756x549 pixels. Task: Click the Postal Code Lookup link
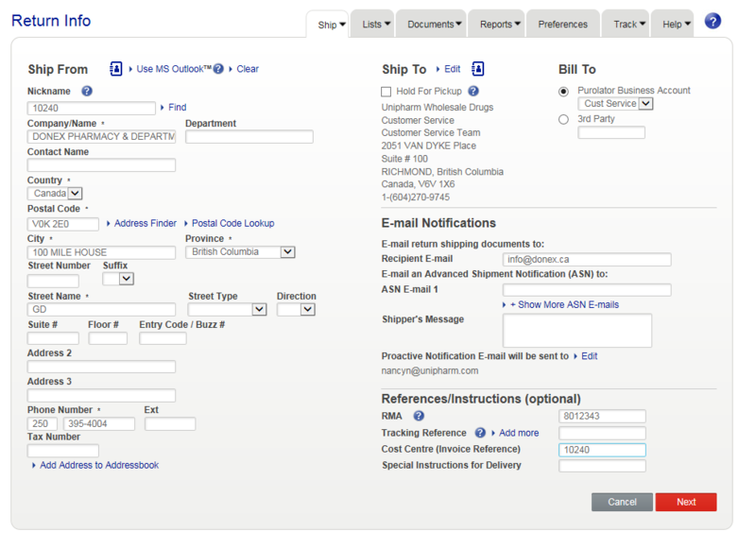232,223
